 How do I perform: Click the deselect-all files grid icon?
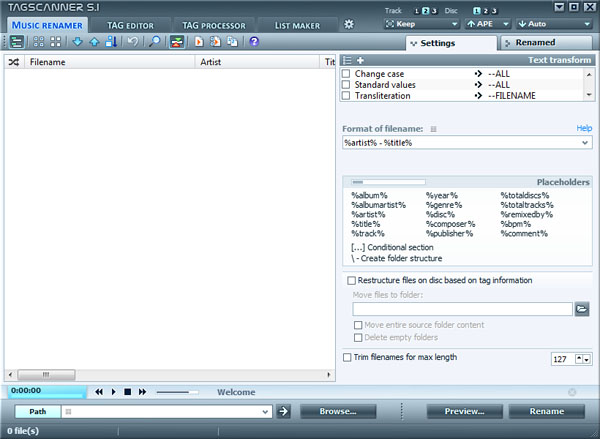tap(55, 41)
